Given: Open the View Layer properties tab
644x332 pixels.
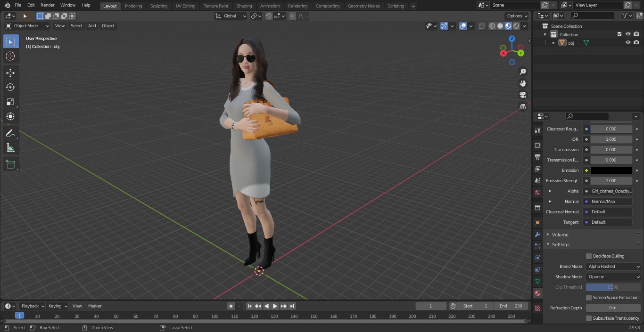Looking at the screenshot, I should (x=537, y=169).
